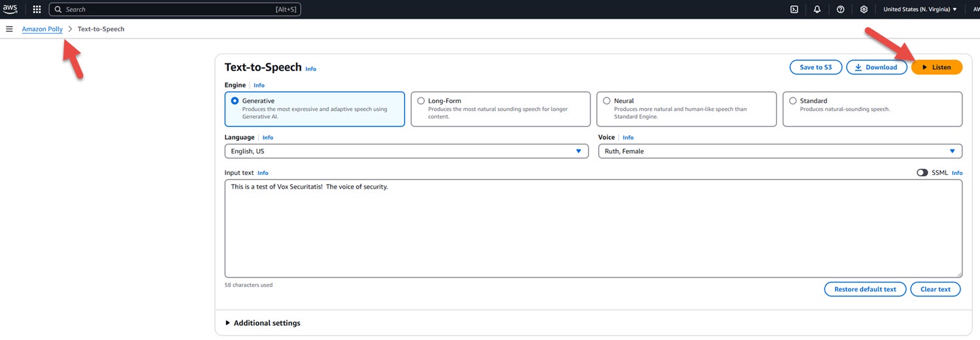This screenshot has width=980, height=340.
Task: Open the hamburger navigation menu
Action: 9,29
